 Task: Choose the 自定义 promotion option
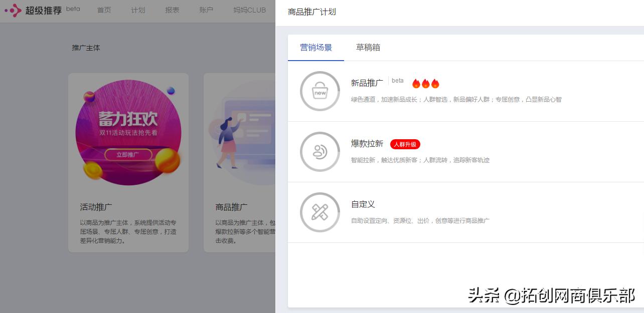363,204
